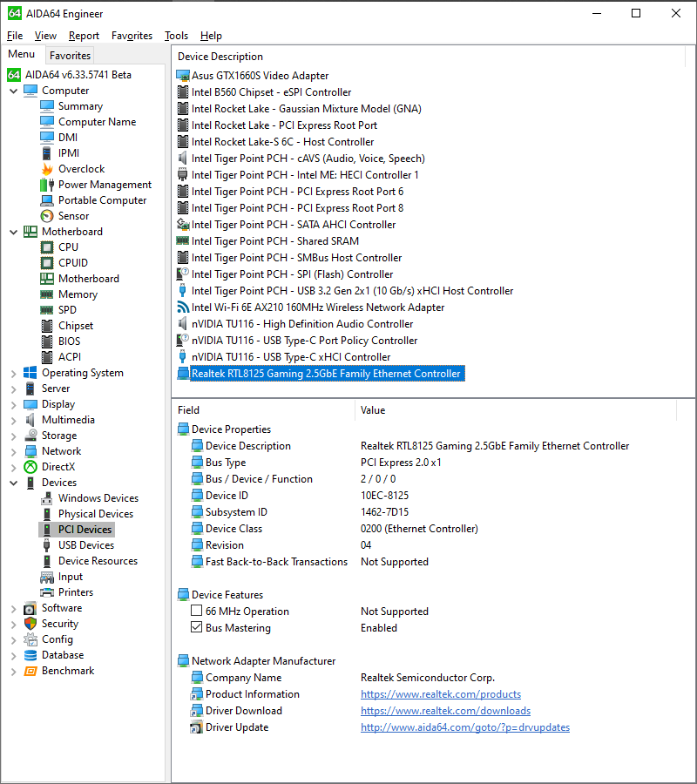Click the Wi-Fi 6E AX210 adapter icon

183,308
